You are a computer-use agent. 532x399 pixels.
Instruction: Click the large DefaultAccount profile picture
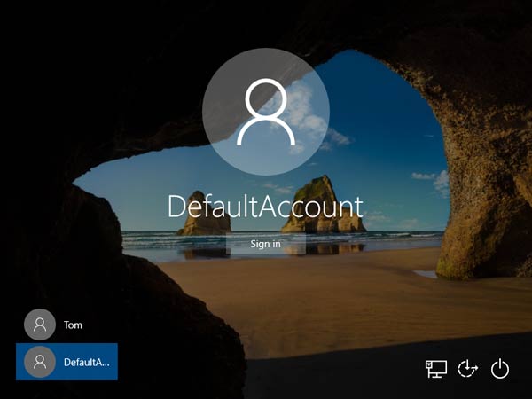[x=266, y=112]
